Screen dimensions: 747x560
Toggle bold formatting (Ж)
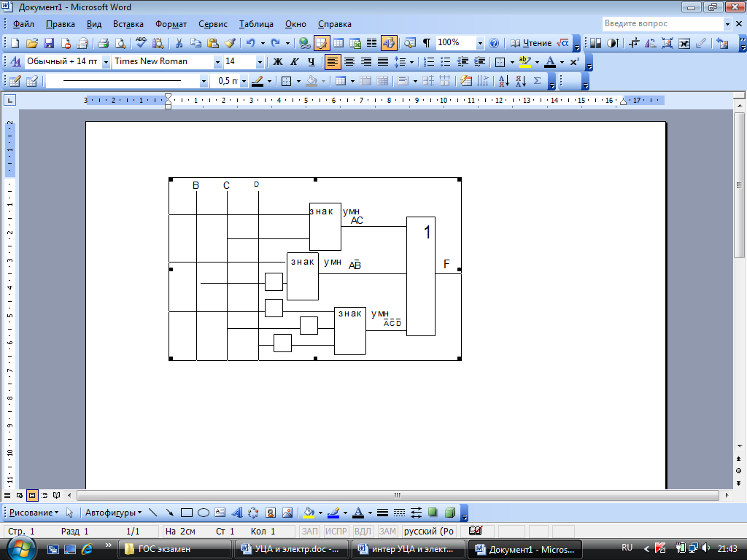click(278, 62)
